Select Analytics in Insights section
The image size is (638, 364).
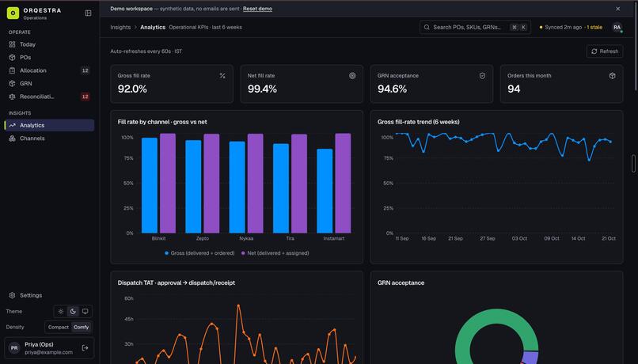pyautogui.click(x=49, y=125)
